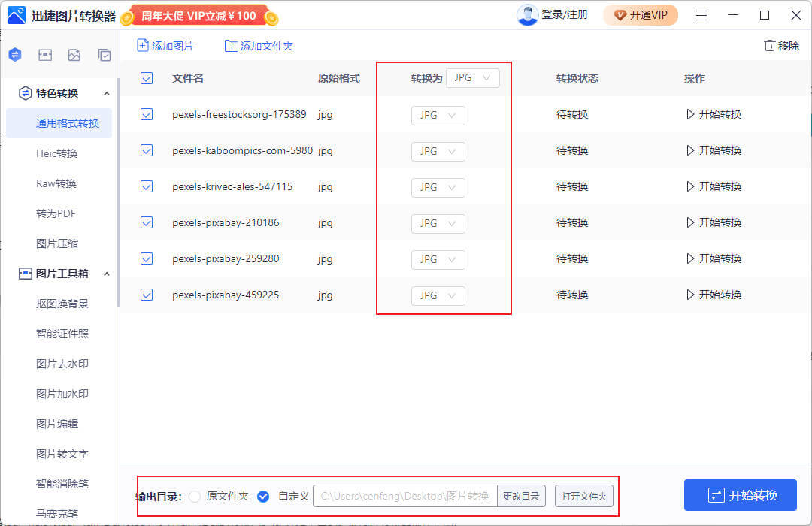Click the 登录/注册 link
Image resolution: width=812 pixels, height=526 pixels.
tap(565, 14)
